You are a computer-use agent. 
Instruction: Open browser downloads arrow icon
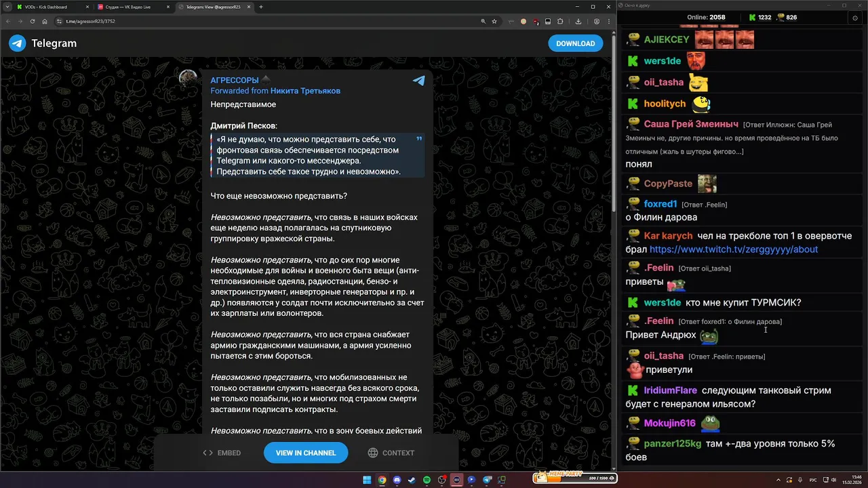click(x=578, y=21)
